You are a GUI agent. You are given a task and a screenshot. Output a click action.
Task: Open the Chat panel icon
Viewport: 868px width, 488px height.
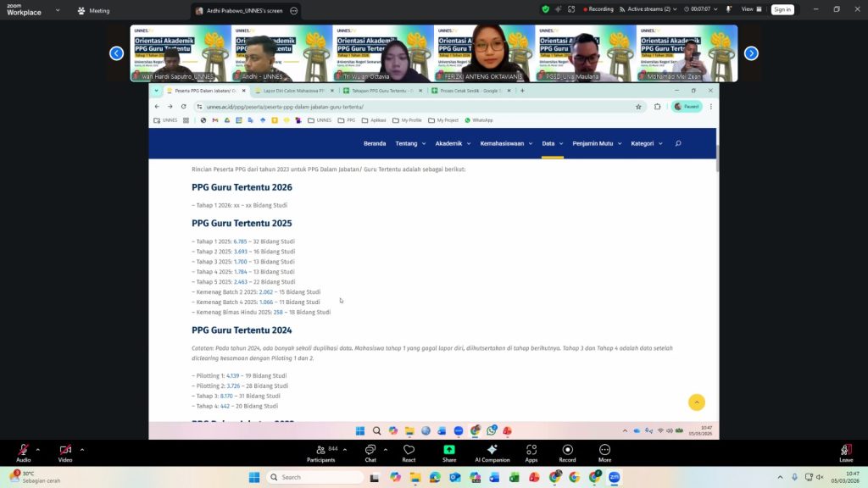coord(370,450)
